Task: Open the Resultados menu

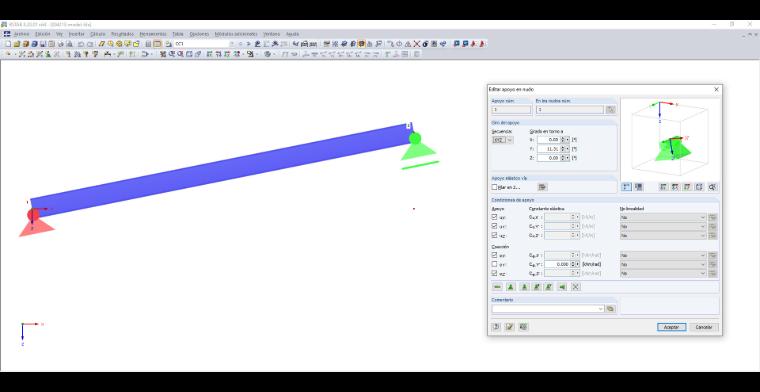Action: [122, 34]
